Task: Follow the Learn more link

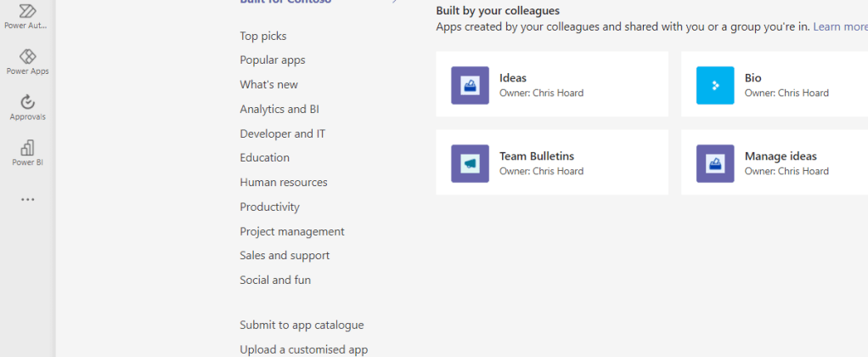Action: 840,26
